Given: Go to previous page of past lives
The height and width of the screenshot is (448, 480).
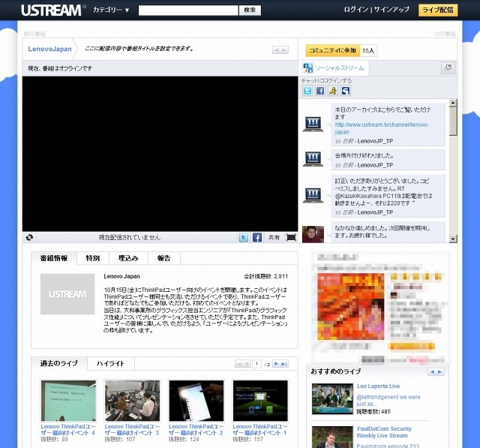Looking at the screenshot, I should pyautogui.click(x=247, y=364).
